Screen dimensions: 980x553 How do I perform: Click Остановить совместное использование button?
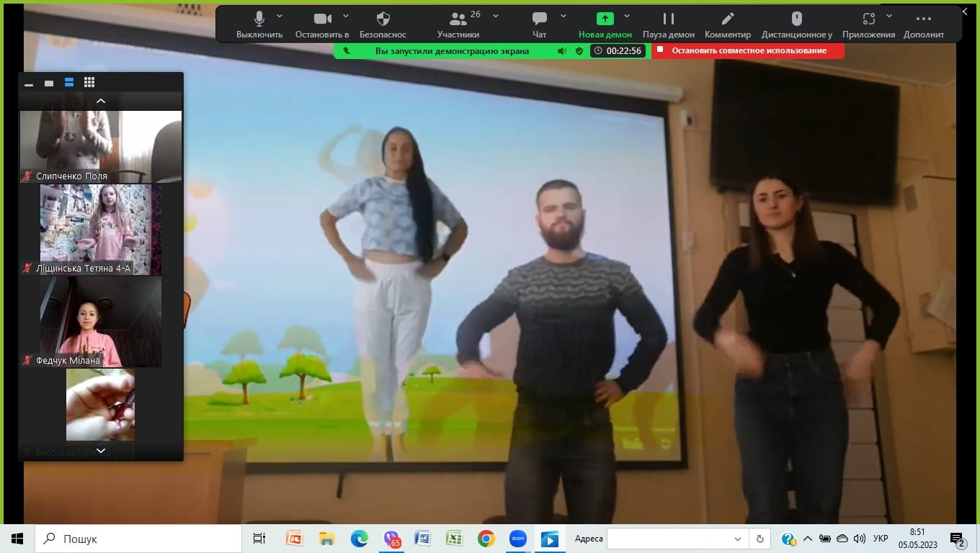click(x=748, y=50)
